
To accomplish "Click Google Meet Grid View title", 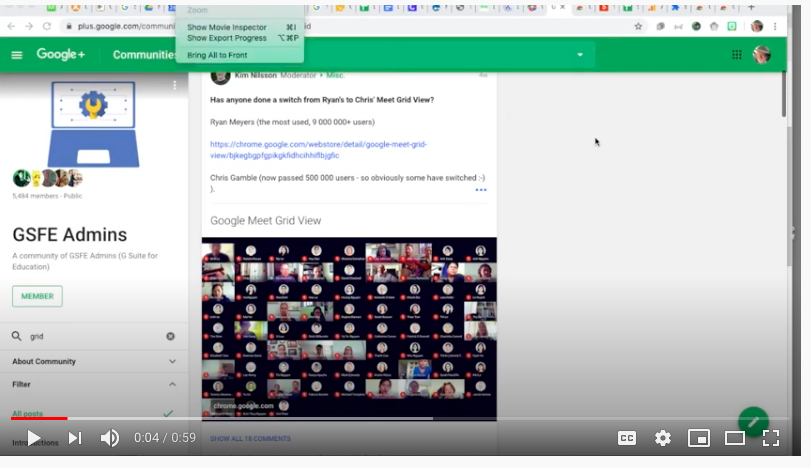I will pyautogui.click(x=265, y=220).
